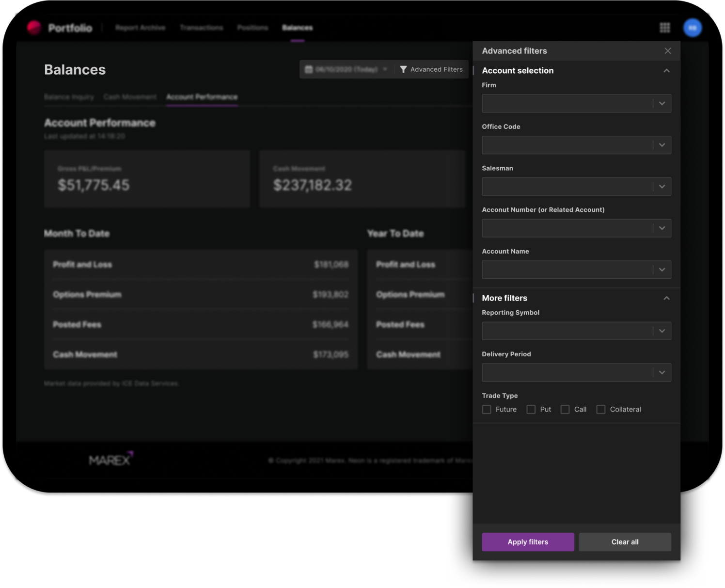Click the calendar icon in date picker
This screenshot has height=588, width=725.
(x=308, y=69)
